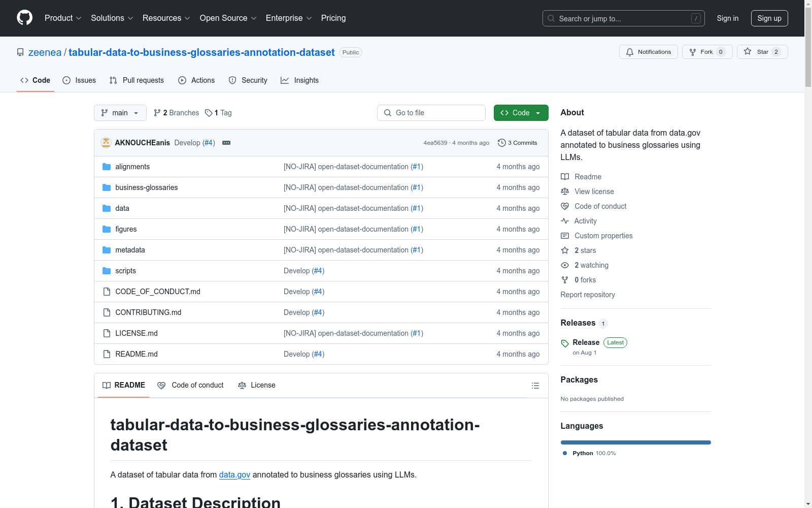Click the LICENSE.md file icon
Image resolution: width=812 pixels, height=508 pixels.
[x=107, y=333]
